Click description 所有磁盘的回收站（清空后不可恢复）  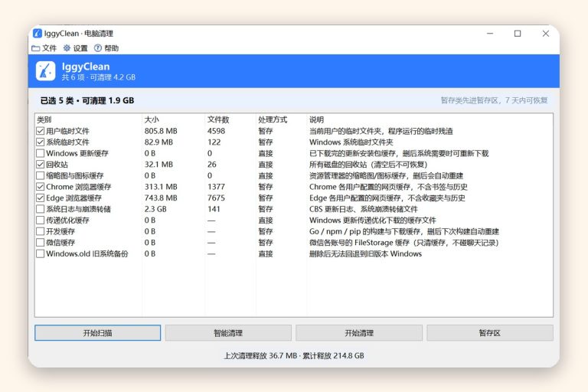pos(368,165)
